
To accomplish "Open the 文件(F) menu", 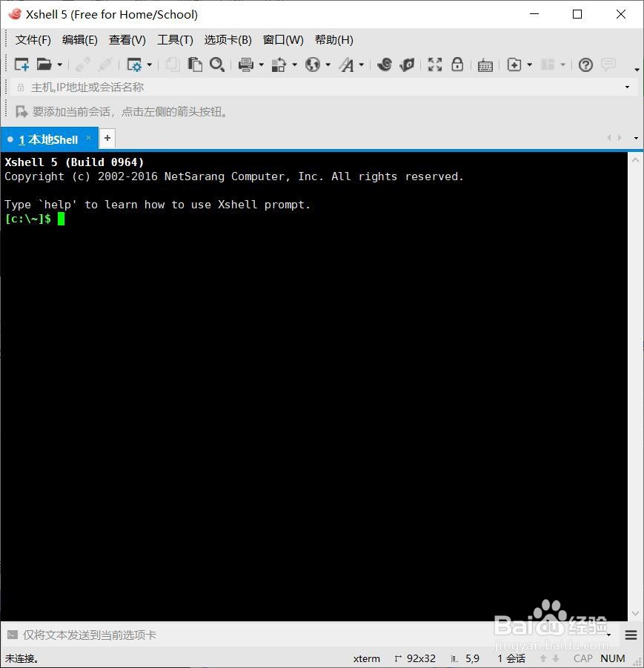I will (33, 40).
